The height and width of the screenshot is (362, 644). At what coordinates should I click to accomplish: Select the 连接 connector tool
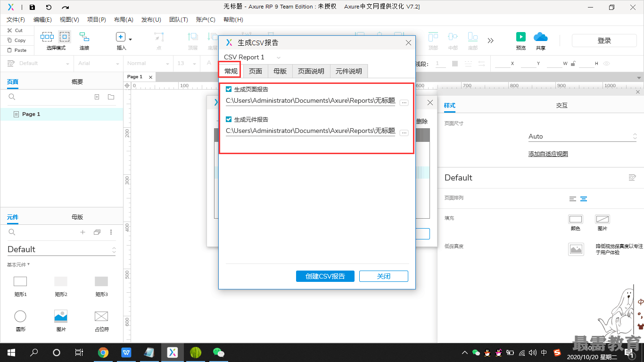[x=84, y=37]
